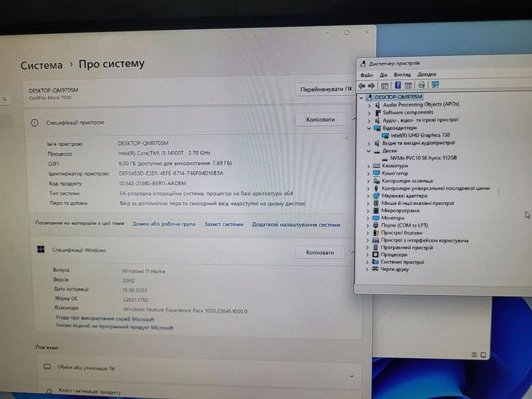Viewport: 532px width, 399px height.
Task: Click the monitor scan icon in Device Manager toolbar
Action: [x=435, y=85]
